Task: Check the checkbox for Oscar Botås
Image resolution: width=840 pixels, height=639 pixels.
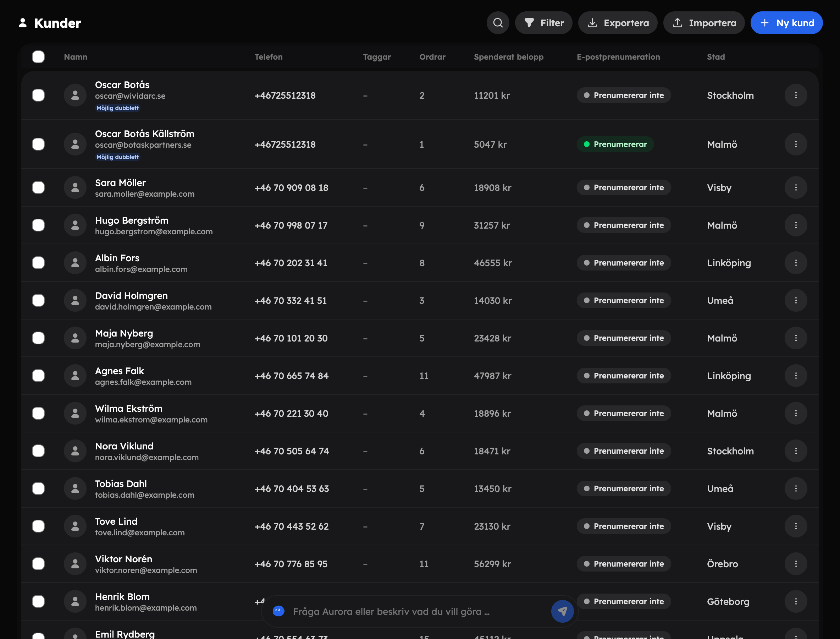Action: click(x=38, y=95)
